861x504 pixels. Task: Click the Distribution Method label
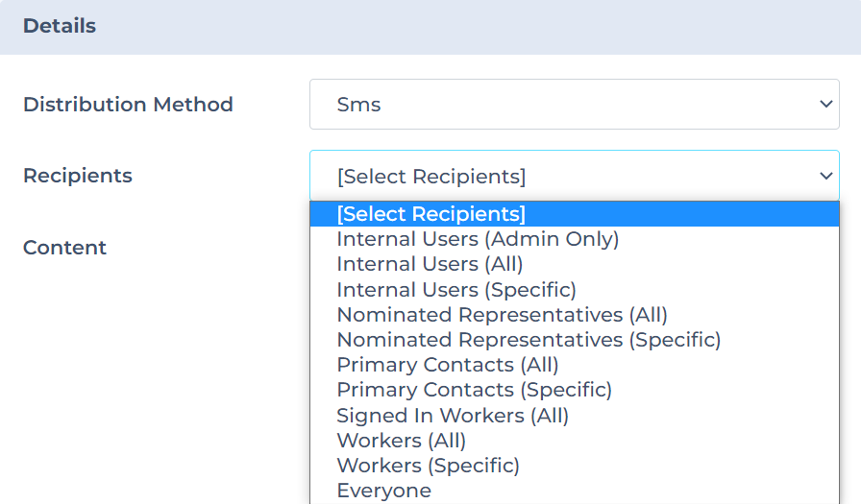click(128, 105)
